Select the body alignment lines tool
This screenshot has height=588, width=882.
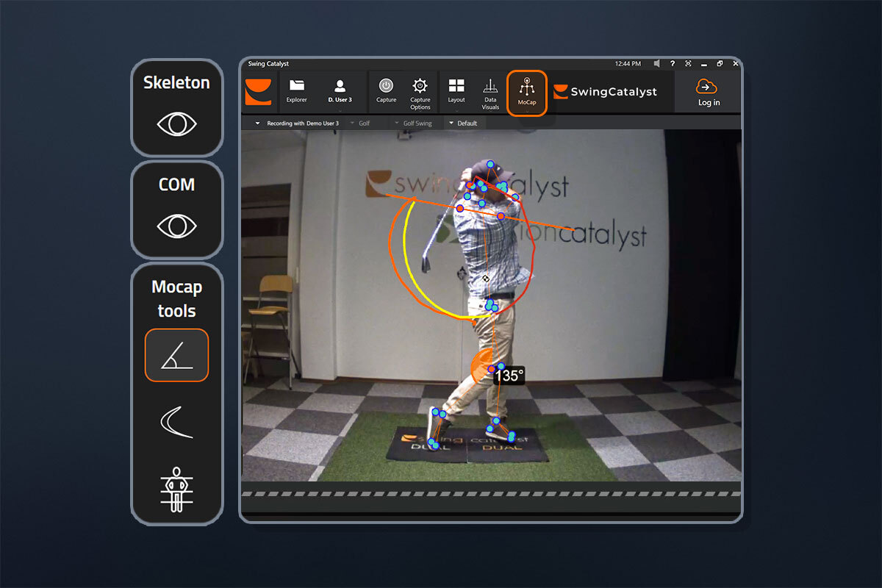pos(176,488)
